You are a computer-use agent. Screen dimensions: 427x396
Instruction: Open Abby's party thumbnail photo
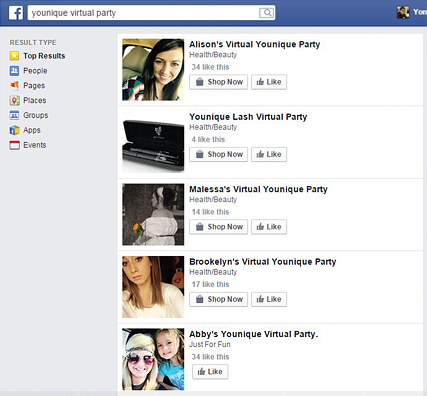pos(153,359)
